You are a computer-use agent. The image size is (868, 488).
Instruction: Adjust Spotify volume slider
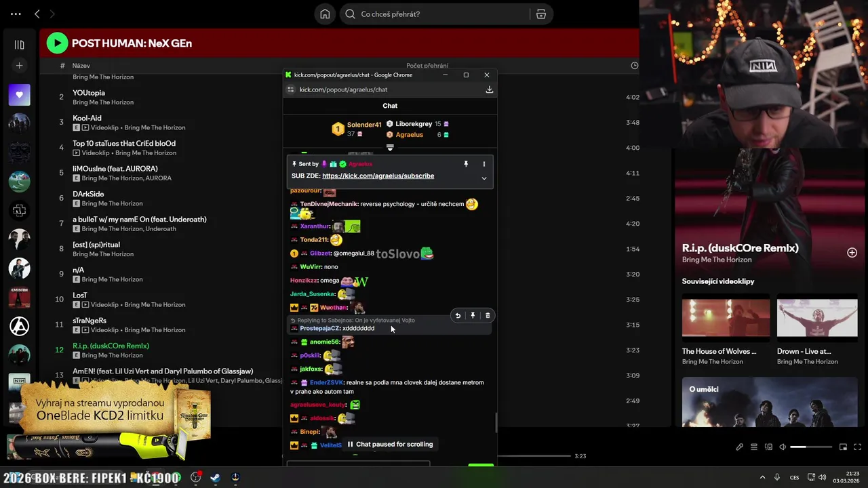pos(811,447)
